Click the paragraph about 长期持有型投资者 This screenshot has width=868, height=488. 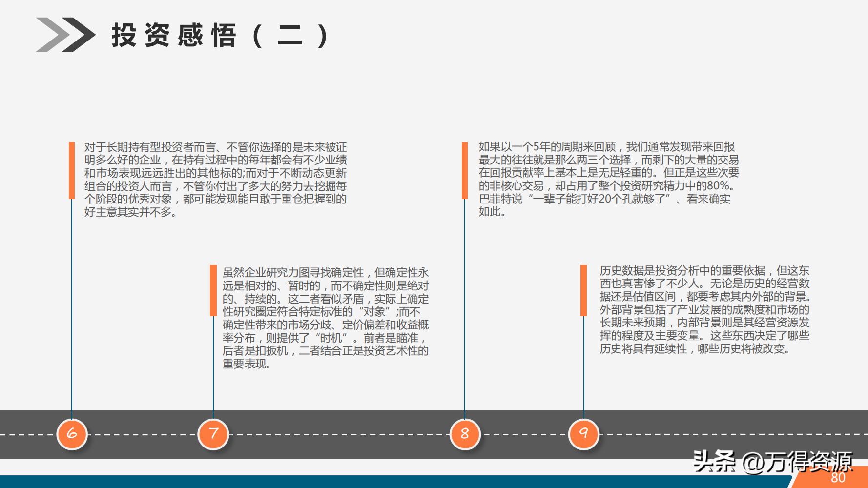tap(215, 181)
